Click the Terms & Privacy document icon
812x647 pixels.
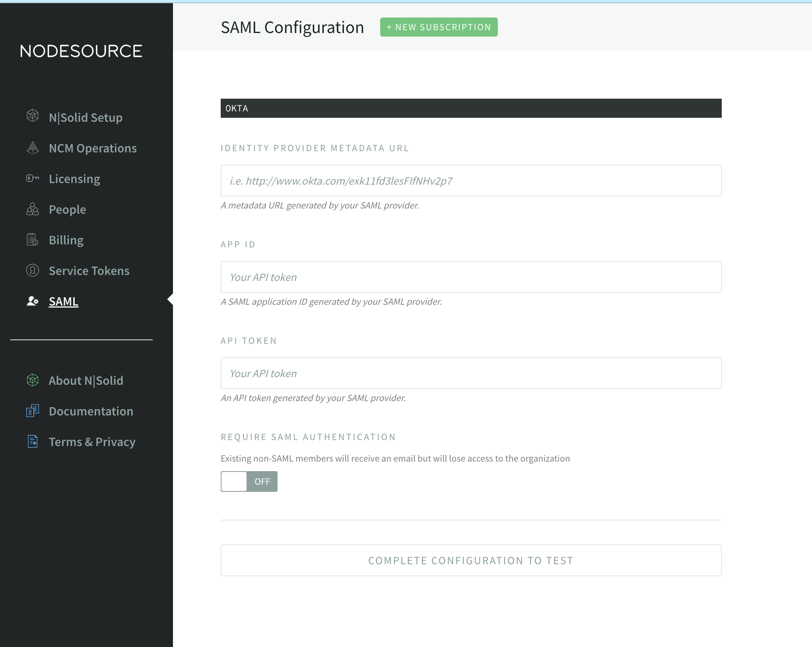click(33, 441)
